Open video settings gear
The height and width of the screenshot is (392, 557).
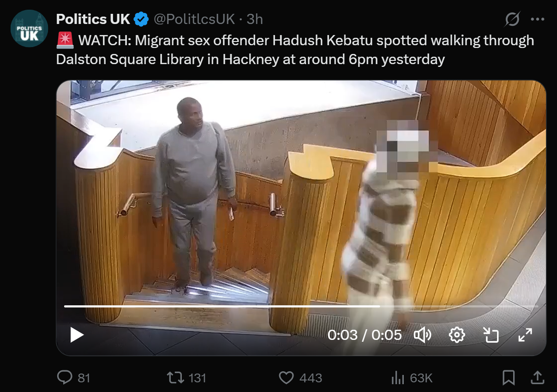[457, 335]
